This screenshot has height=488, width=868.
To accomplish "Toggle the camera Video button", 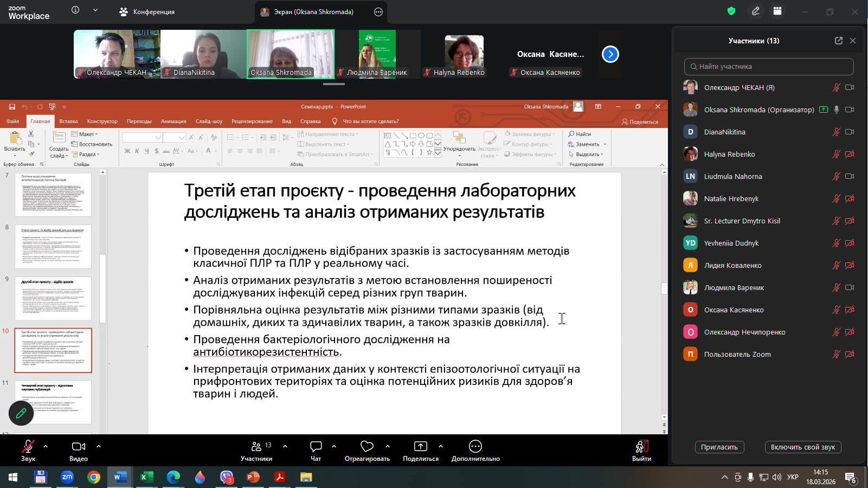I will [x=79, y=446].
